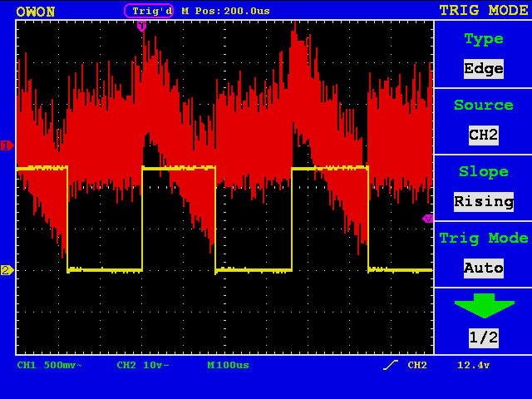Click the 1/2 page indicator
This screenshot has width=532, height=399.
[484, 338]
